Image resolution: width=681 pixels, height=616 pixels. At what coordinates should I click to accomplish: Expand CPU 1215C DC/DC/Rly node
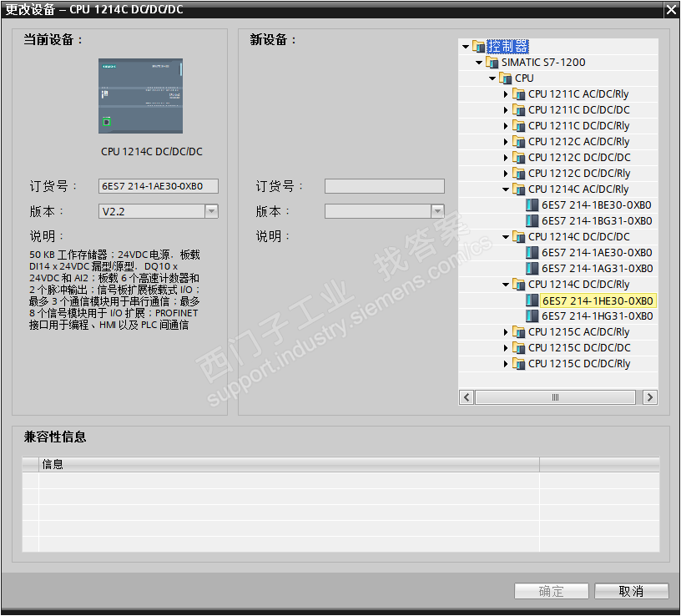click(x=506, y=364)
